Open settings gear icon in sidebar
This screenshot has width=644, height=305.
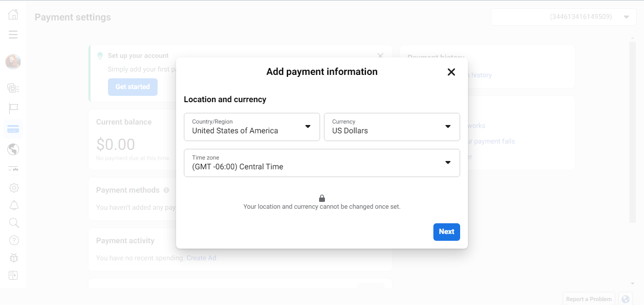(14, 187)
